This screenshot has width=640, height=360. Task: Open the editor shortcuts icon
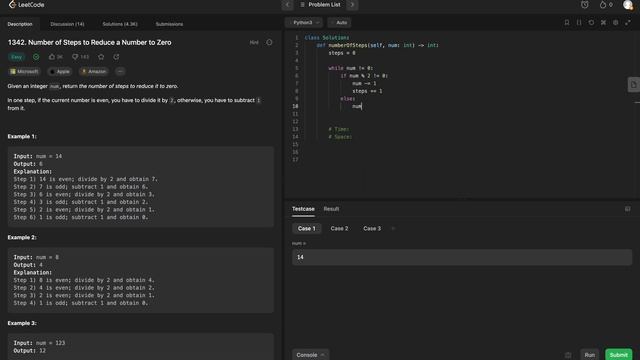tap(604, 22)
